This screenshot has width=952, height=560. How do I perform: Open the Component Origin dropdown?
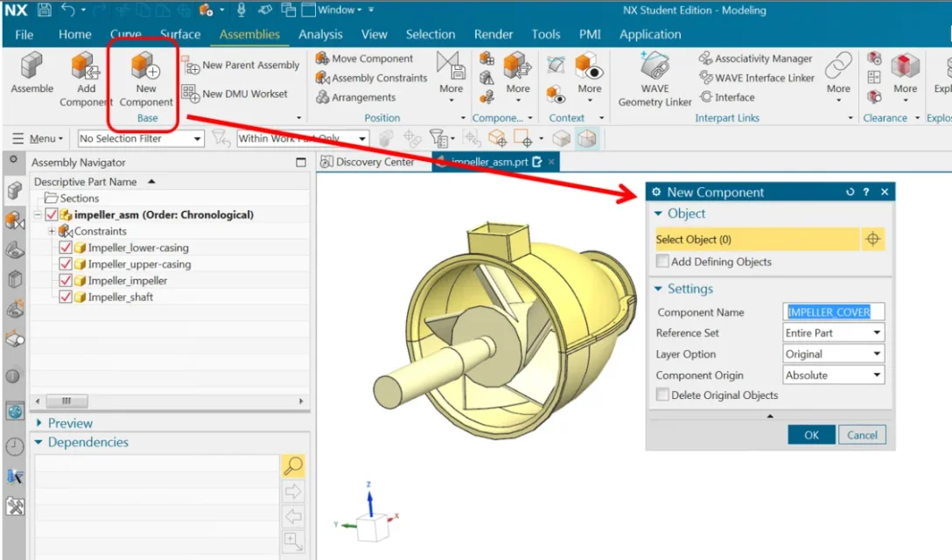834,375
